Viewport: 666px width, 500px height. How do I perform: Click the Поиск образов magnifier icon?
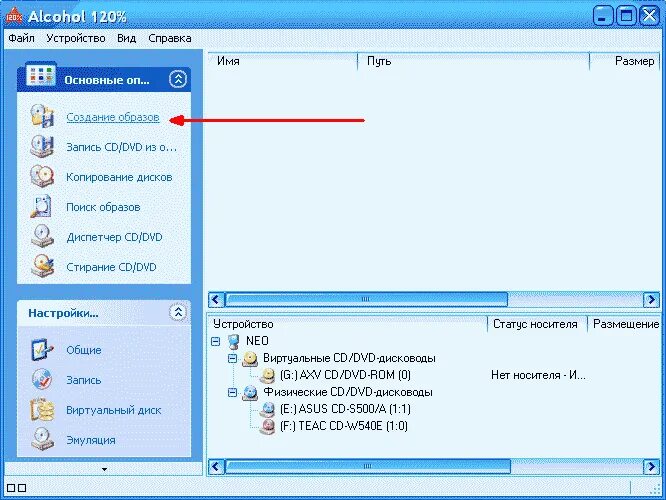click(42, 206)
